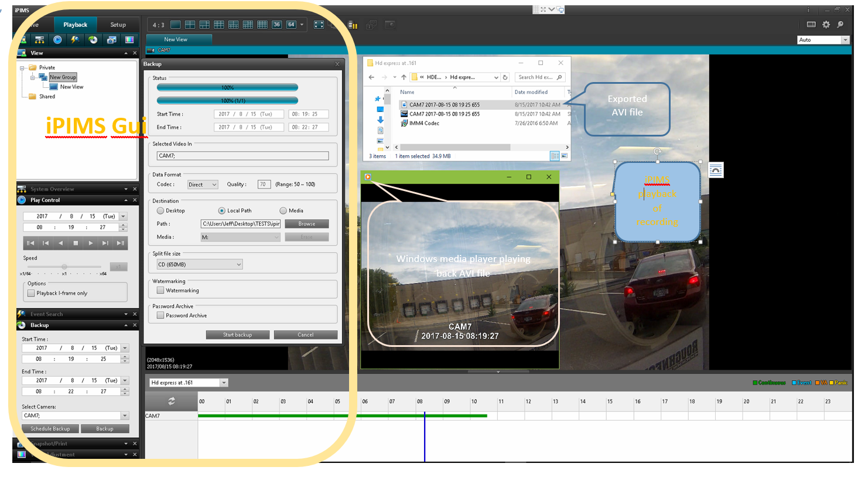
Task: Tick the Playback I-frame only option
Action: coord(32,294)
